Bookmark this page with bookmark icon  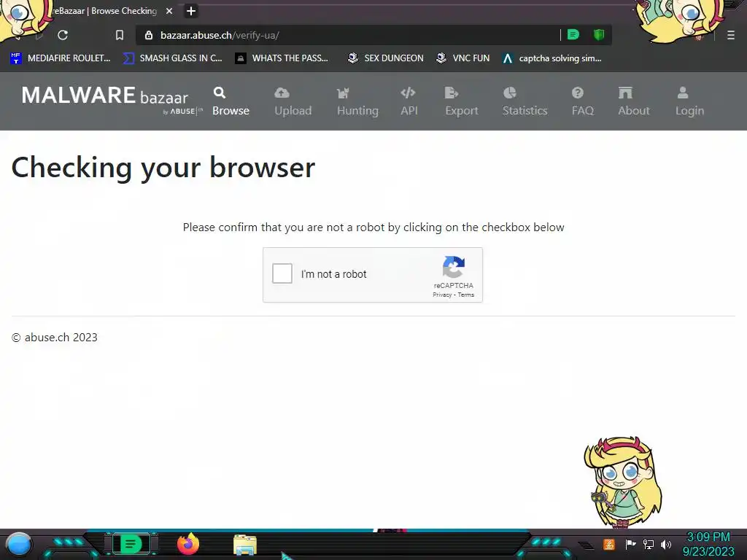pos(120,35)
